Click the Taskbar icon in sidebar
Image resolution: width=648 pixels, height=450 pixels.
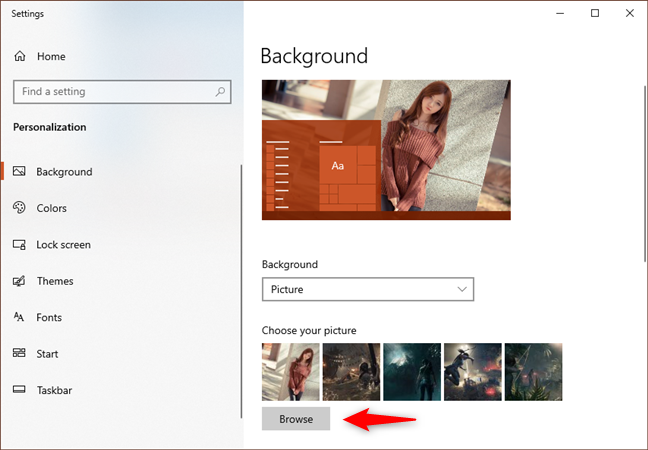(19, 390)
